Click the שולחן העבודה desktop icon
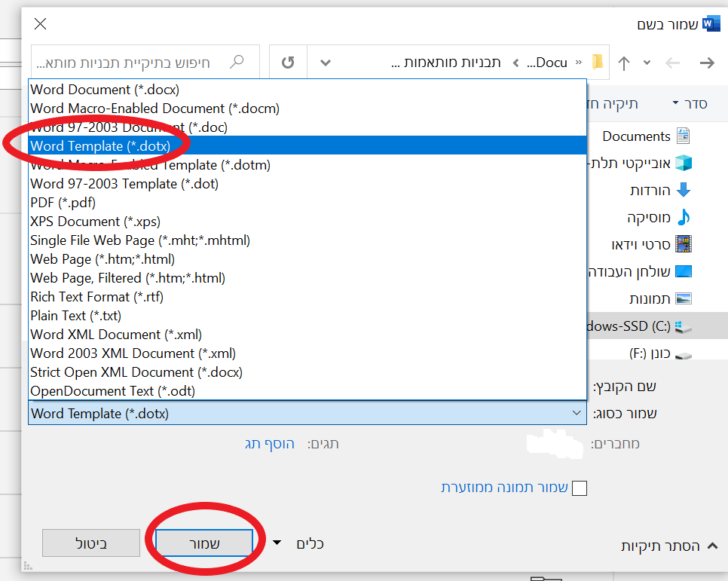Viewport: 728px width, 581px height. pos(684,271)
